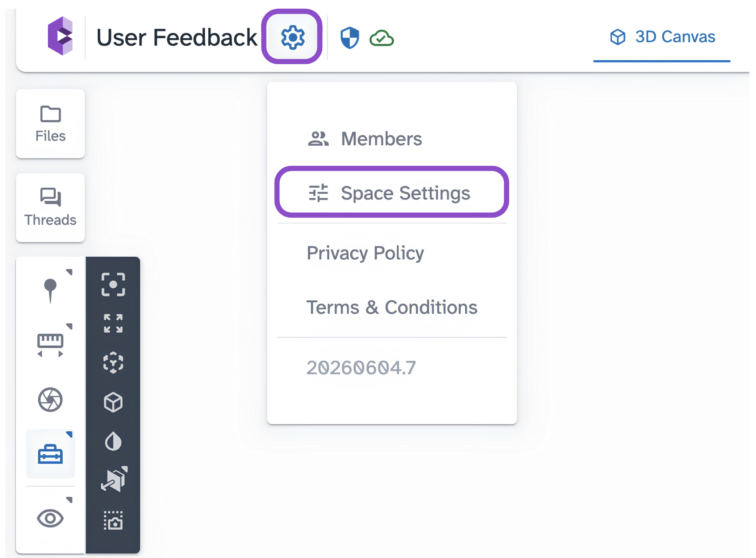Expand toolbox options corner arrow

(x=69, y=434)
